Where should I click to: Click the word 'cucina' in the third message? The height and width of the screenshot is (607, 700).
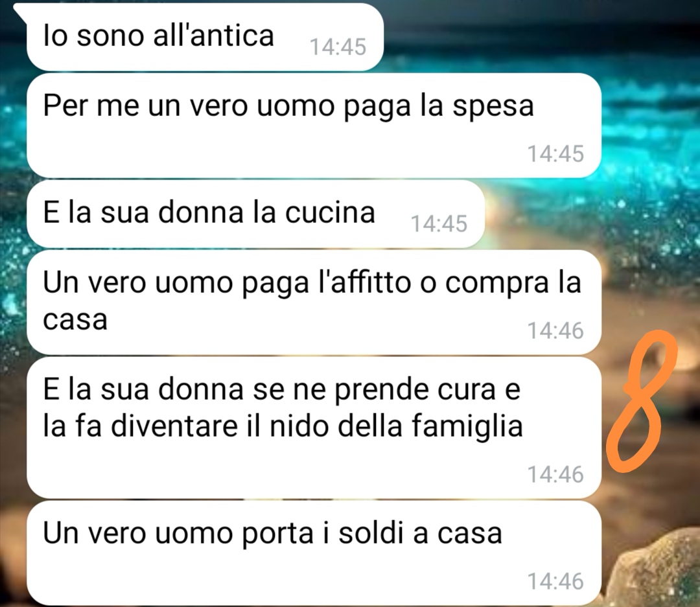(330, 212)
